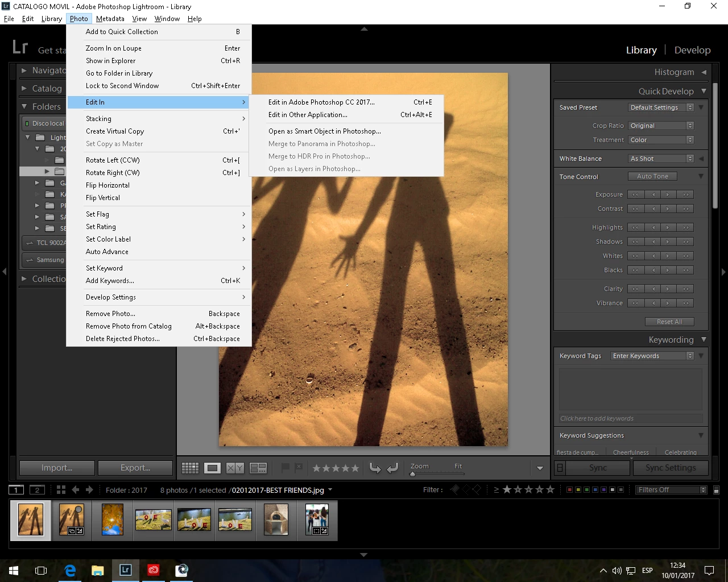The height and width of the screenshot is (582, 728).
Task: Open Microsoft Edge from the taskbar
Action: (x=70, y=570)
